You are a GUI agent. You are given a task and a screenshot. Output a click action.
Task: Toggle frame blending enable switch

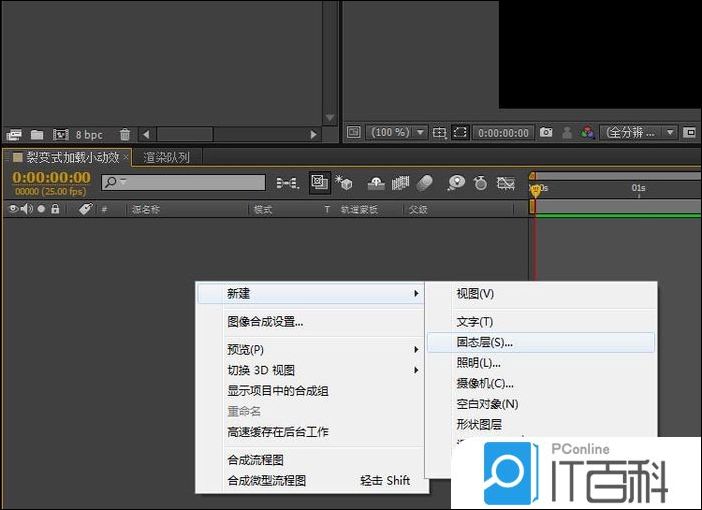point(401,183)
